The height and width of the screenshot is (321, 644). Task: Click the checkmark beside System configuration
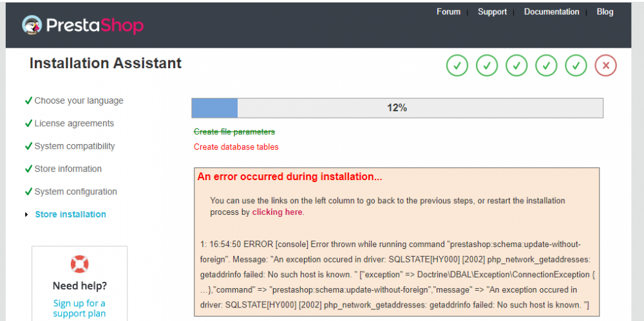(x=28, y=192)
